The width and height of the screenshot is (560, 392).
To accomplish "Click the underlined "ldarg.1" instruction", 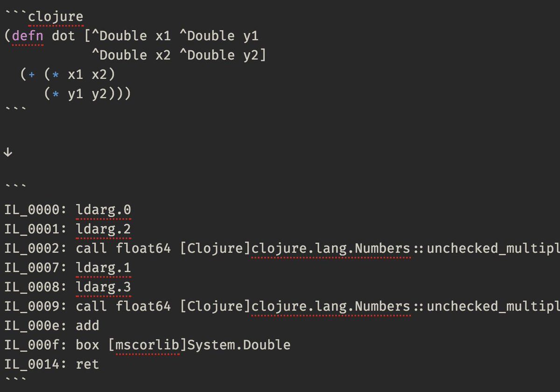I will 103,268.
